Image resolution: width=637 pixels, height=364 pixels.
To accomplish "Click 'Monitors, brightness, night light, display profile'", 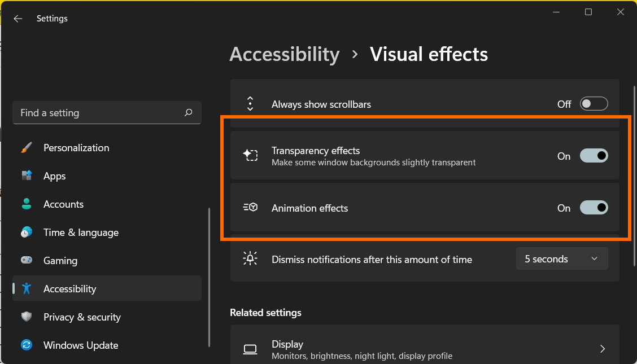I will 362,356.
